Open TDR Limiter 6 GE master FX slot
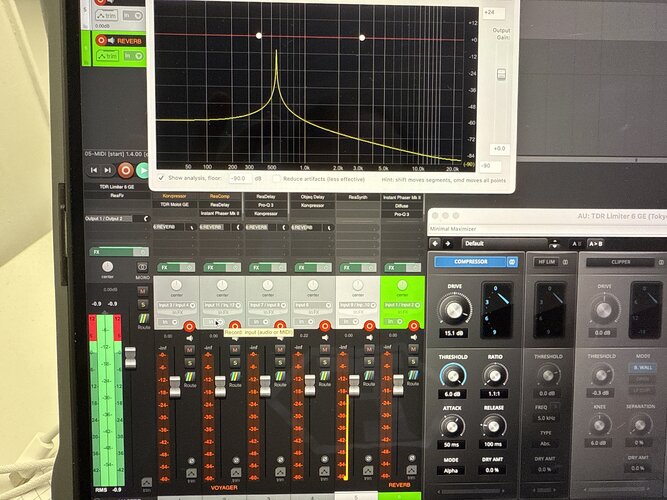The image size is (667, 500). click(117, 187)
